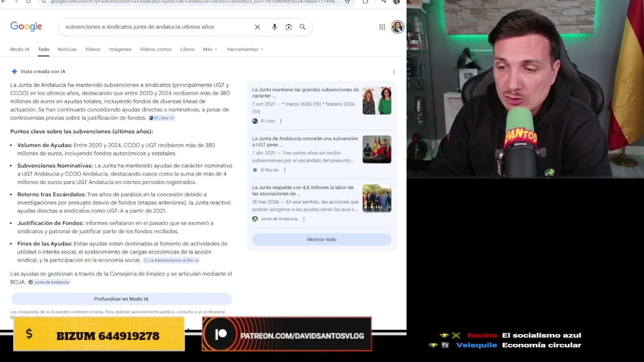Click Profundizar en Modo IA button
The height and width of the screenshot is (362, 644).
click(x=121, y=299)
